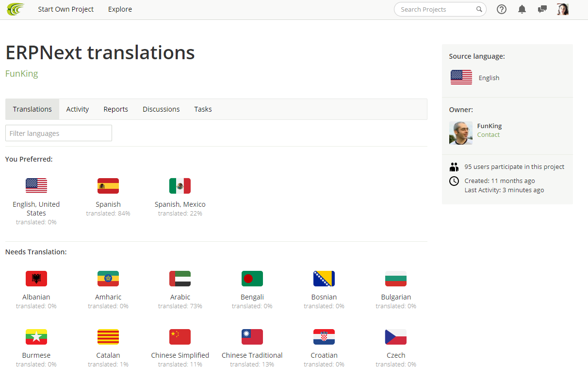Select the Czech flag icon
Viewport: 588px width, 382px height.
pyautogui.click(x=396, y=337)
